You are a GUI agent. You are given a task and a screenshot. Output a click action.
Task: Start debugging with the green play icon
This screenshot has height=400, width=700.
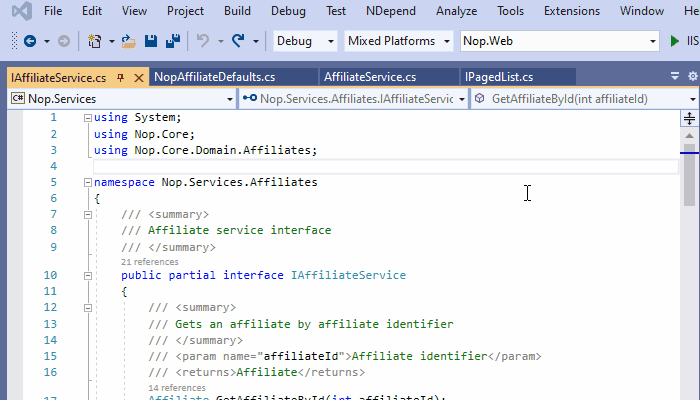click(x=677, y=42)
